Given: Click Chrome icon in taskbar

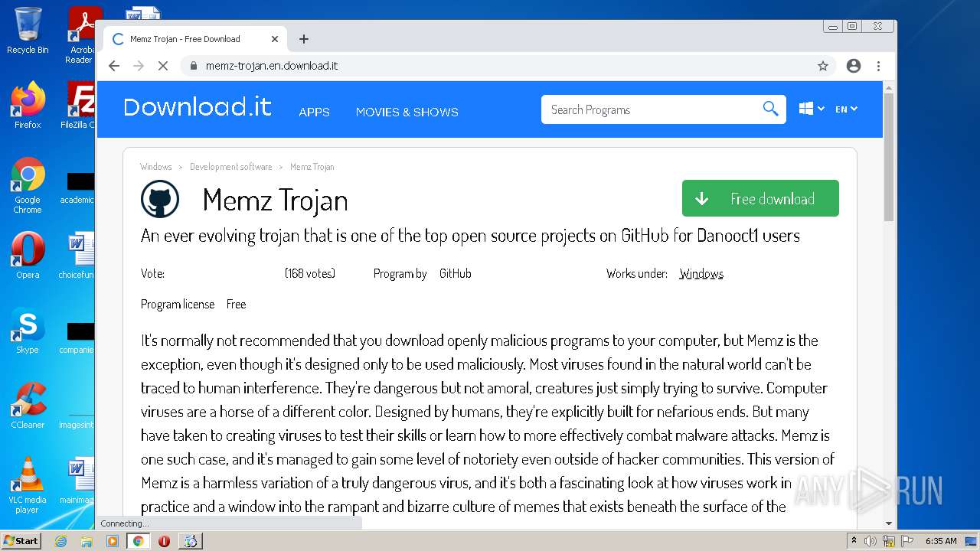Looking at the screenshot, I should (x=138, y=541).
